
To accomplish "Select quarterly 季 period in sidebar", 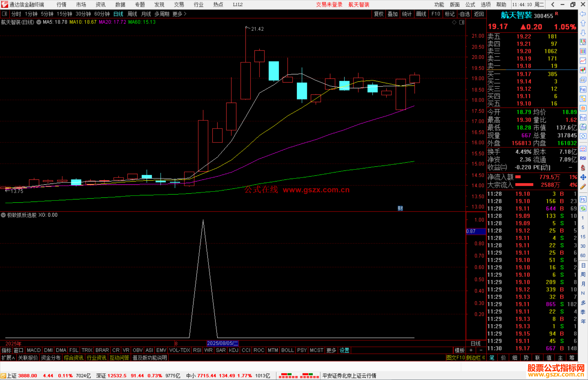I will [583, 312].
